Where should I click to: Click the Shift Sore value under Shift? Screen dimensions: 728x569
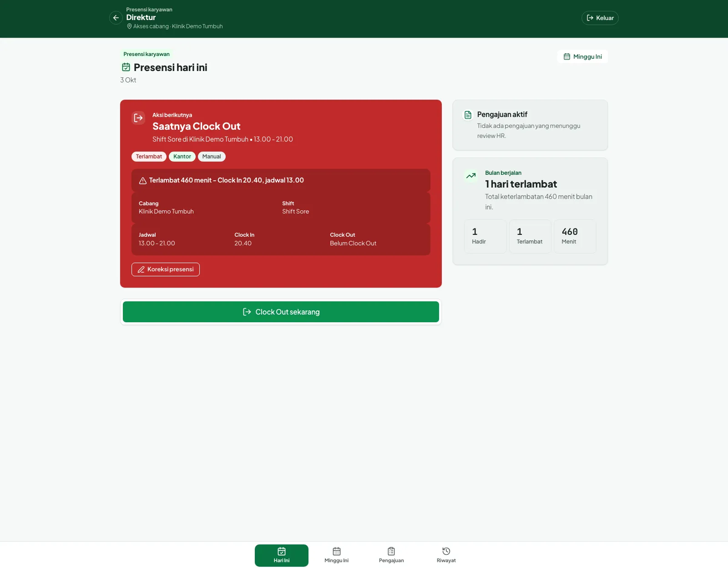(x=295, y=212)
